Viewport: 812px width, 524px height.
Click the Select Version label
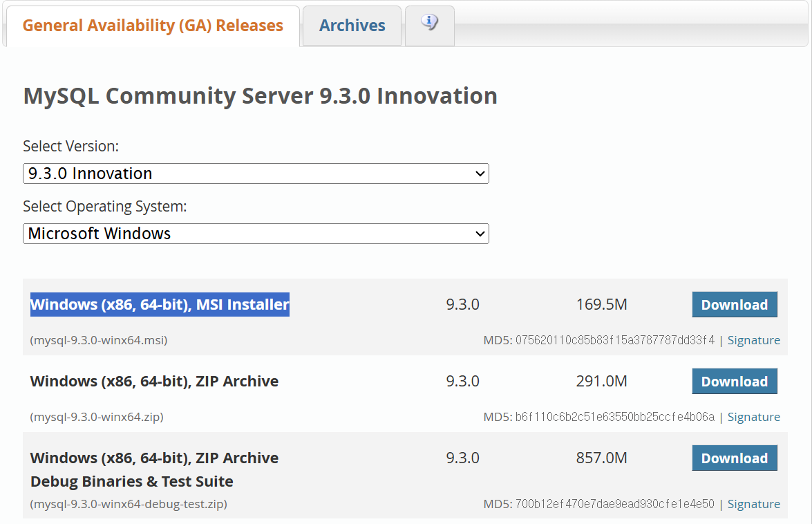[x=71, y=146]
